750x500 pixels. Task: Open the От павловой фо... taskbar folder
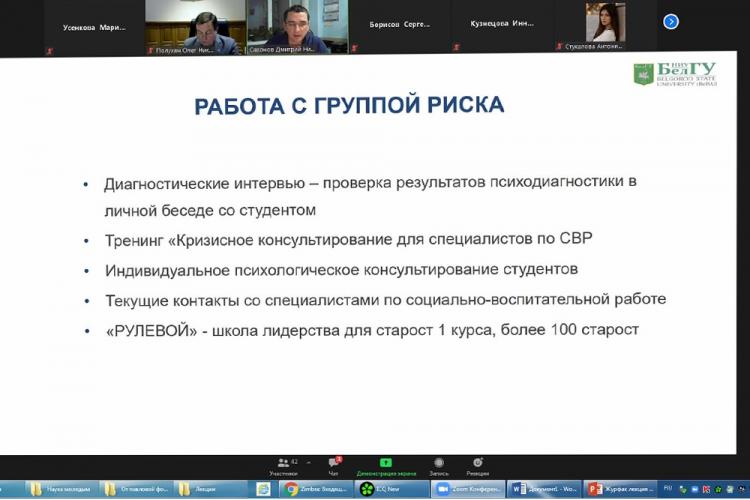click(x=136, y=489)
